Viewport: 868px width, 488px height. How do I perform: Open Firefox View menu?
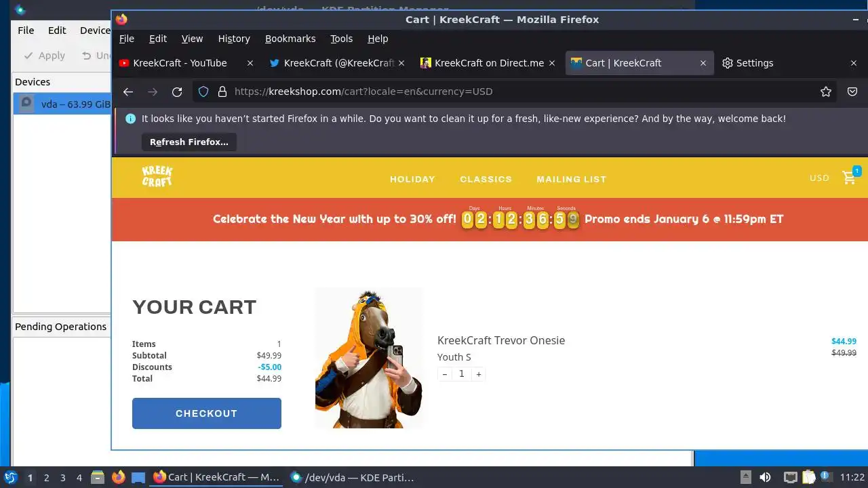click(x=192, y=39)
